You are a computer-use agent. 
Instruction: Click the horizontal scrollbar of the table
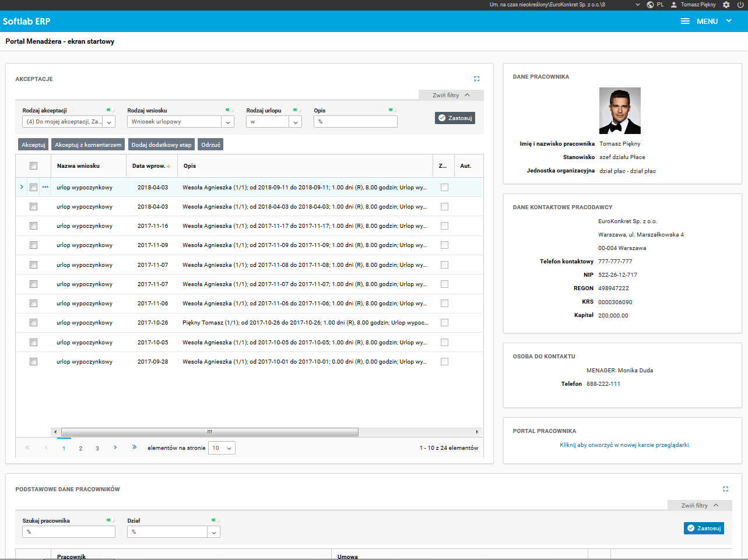(x=210, y=432)
